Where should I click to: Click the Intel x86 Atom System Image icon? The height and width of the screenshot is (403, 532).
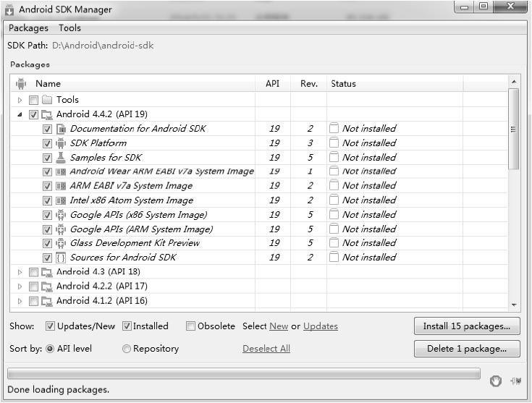[61, 201]
